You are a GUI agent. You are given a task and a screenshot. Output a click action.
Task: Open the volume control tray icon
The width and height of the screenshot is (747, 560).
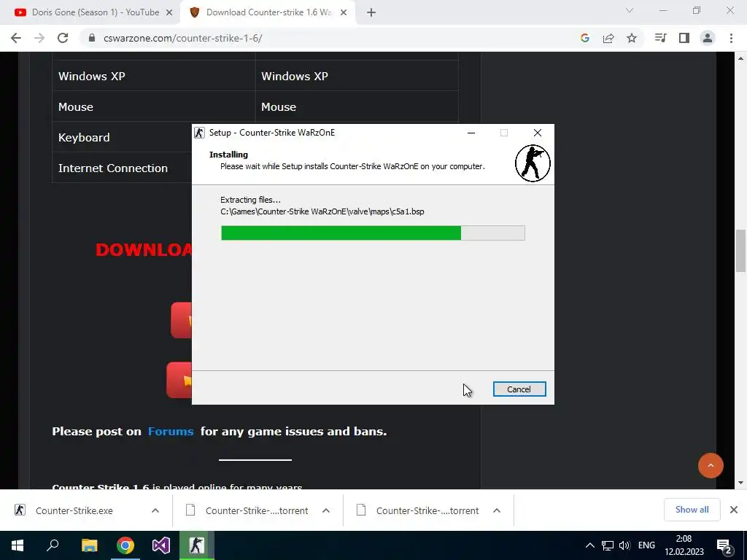click(x=624, y=545)
